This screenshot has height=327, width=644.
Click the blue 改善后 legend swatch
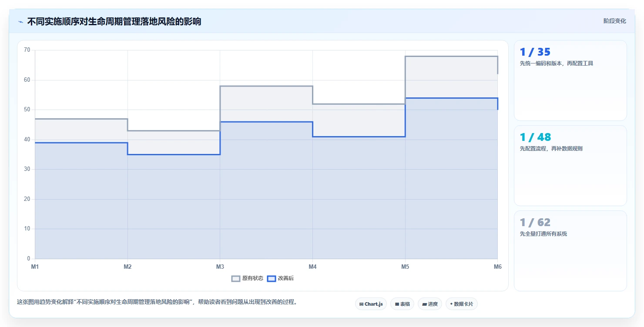(x=271, y=278)
